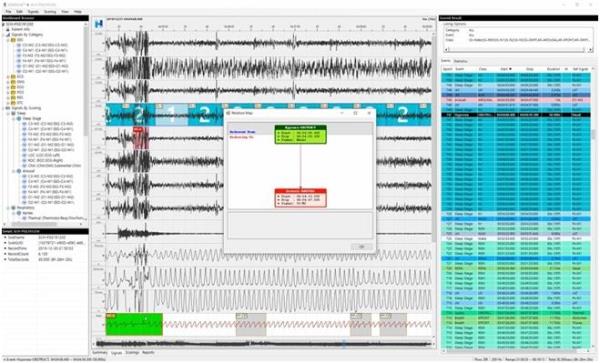Screen dimensions: 600x363
Task: Click OK in the Relation Map dialog
Action: tap(361, 247)
